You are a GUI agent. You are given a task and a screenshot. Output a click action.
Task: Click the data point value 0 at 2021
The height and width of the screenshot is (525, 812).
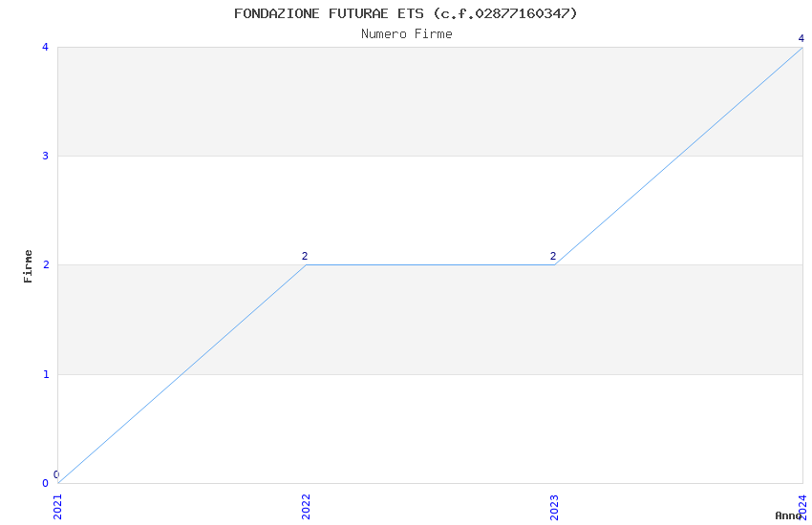[56, 474]
